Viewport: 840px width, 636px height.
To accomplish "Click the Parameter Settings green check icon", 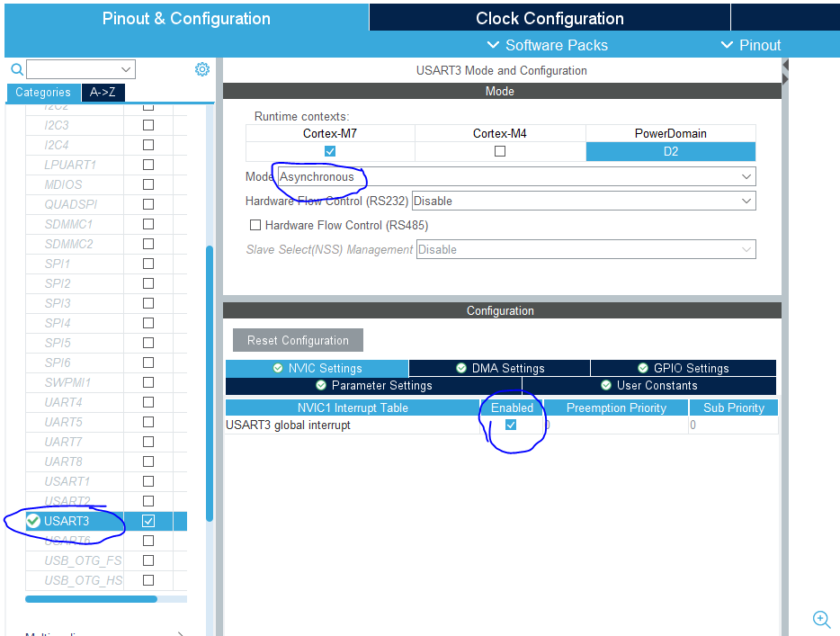I will click(x=321, y=385).
